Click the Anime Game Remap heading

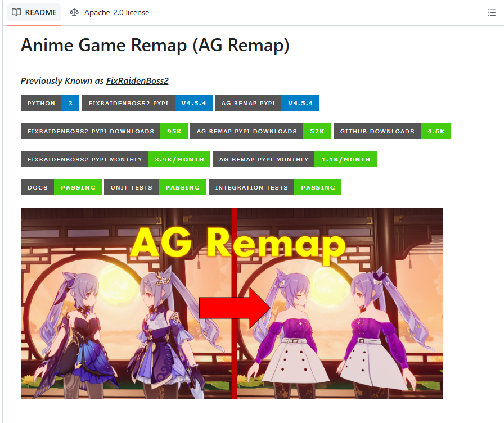155,45
